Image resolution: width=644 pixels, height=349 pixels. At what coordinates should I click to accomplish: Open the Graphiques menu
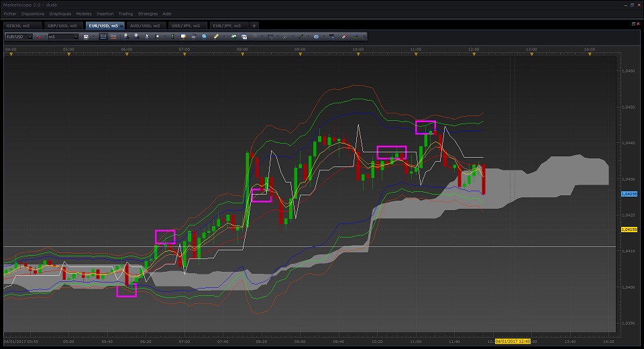60,13
